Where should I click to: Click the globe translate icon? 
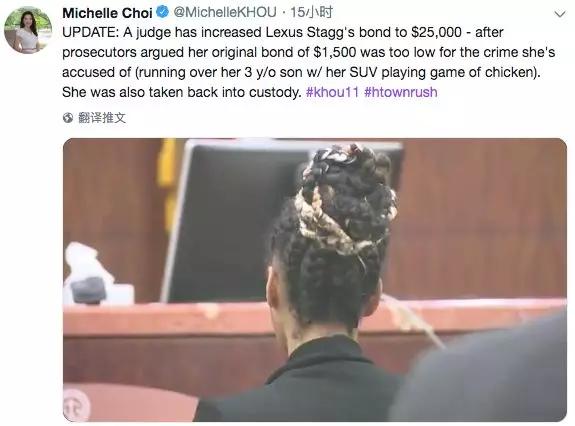[68, 118]
